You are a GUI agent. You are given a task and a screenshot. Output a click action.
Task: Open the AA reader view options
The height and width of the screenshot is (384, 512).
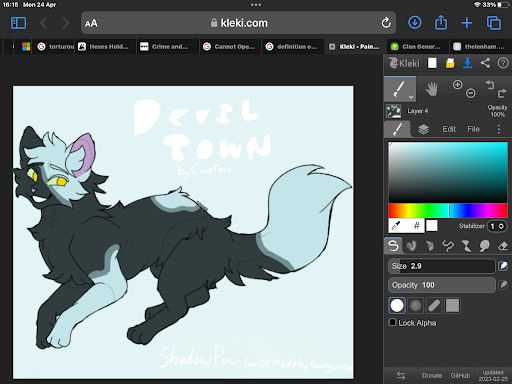(x=91, y=23)
